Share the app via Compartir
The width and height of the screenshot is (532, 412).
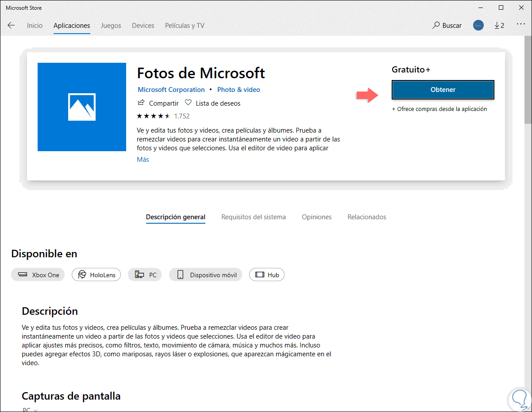click(158, 103)
